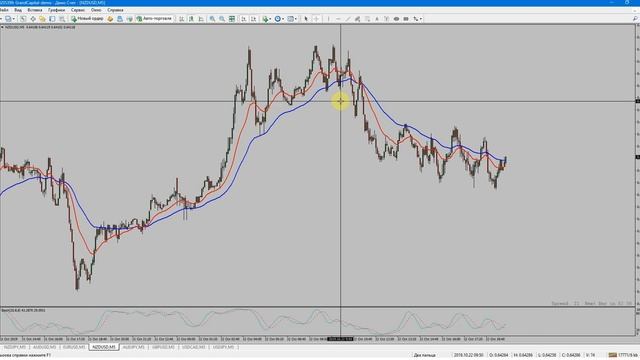
Task: Click the profile name in status bar
Action: (424, 355)
